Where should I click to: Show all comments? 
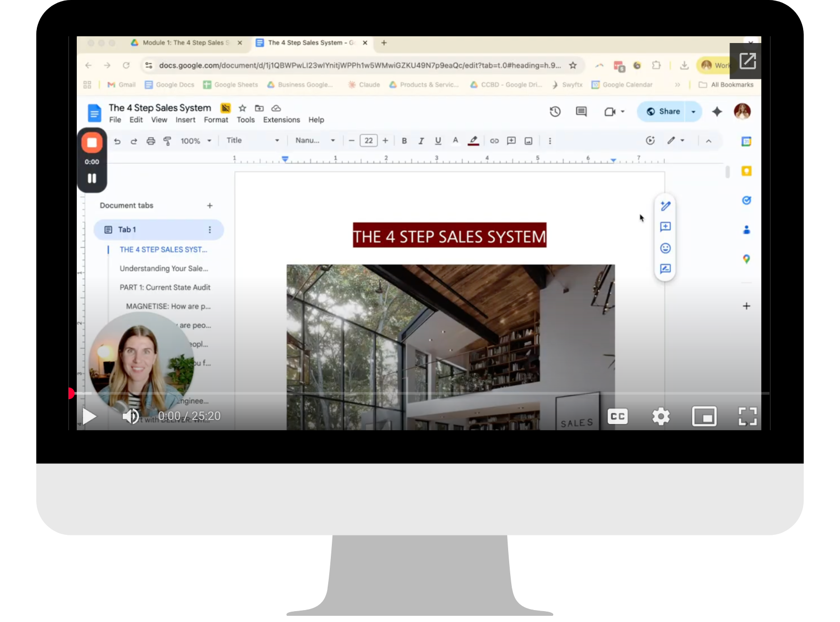click(581, 111)
